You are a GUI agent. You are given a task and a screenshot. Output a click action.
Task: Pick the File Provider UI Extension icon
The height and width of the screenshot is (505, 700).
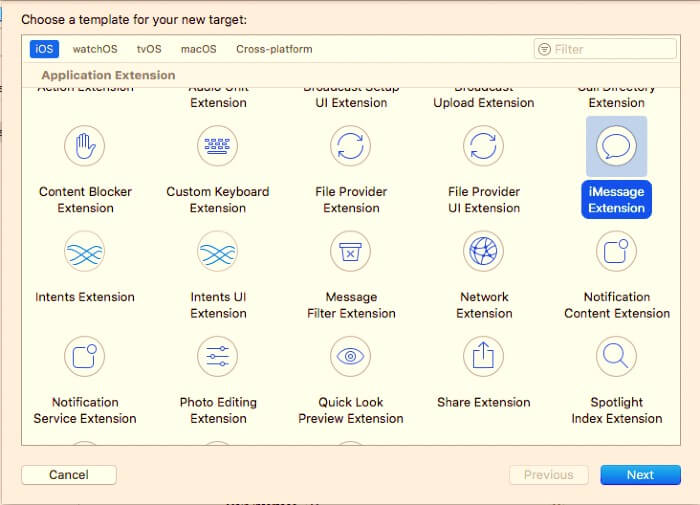pyautogui.click(x=483, y=146)
